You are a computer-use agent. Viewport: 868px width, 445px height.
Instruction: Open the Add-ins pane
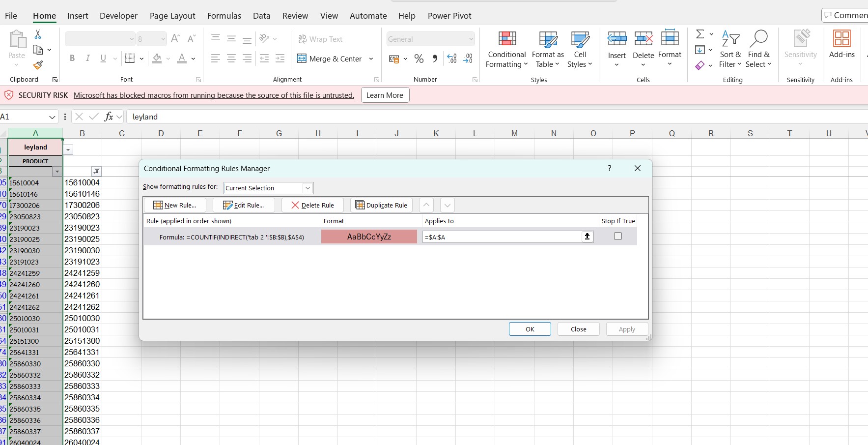(842, 44)
